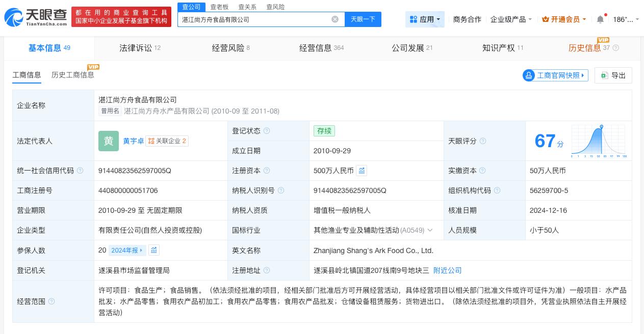Click the 工商官网快照 person icon

click(x=529, y=75)
